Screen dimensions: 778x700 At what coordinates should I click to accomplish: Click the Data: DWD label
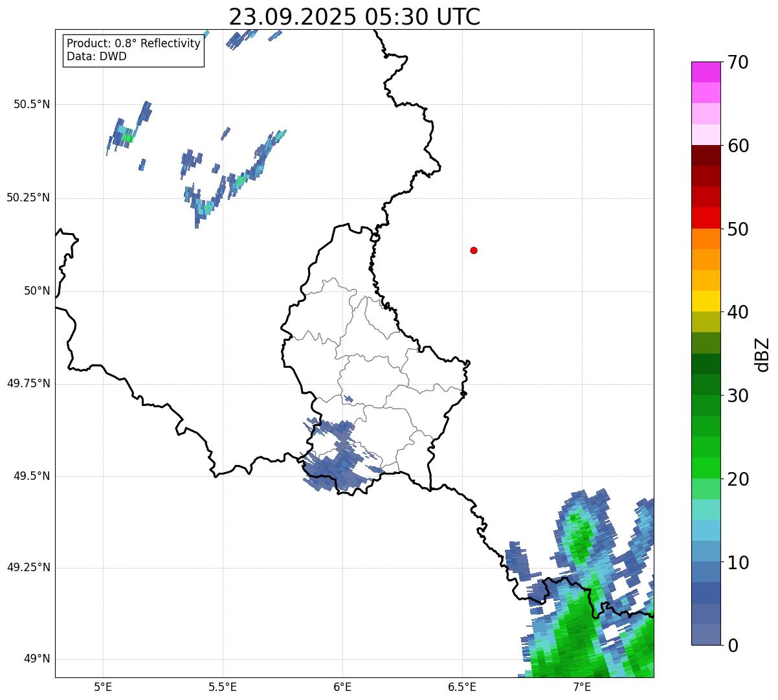tap(96, 56)
